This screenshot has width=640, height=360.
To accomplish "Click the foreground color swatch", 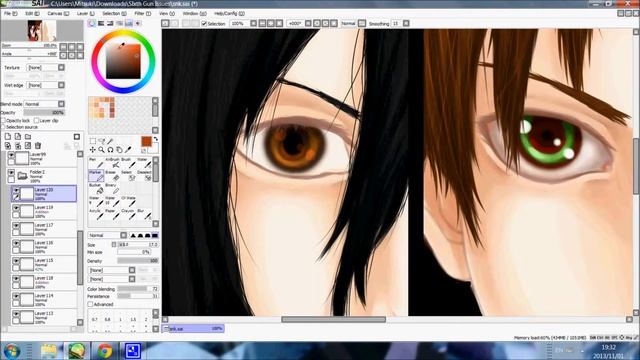I will pyautogui.click(x=146, y=141).
